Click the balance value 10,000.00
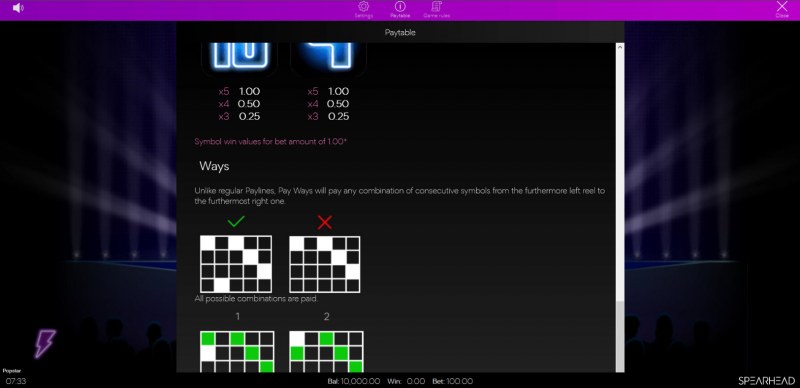The width and height of the screenshot is (800, 388). point(360,381)
